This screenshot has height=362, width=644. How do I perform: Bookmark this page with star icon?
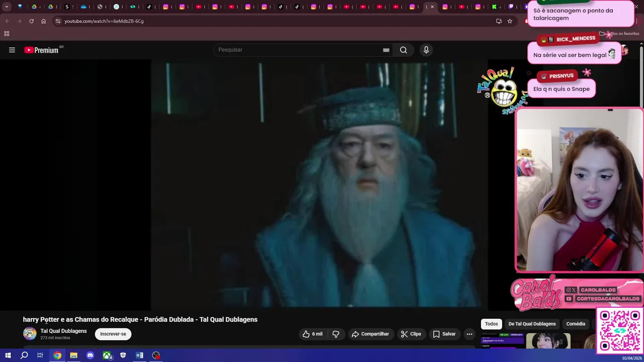(510, 21)
